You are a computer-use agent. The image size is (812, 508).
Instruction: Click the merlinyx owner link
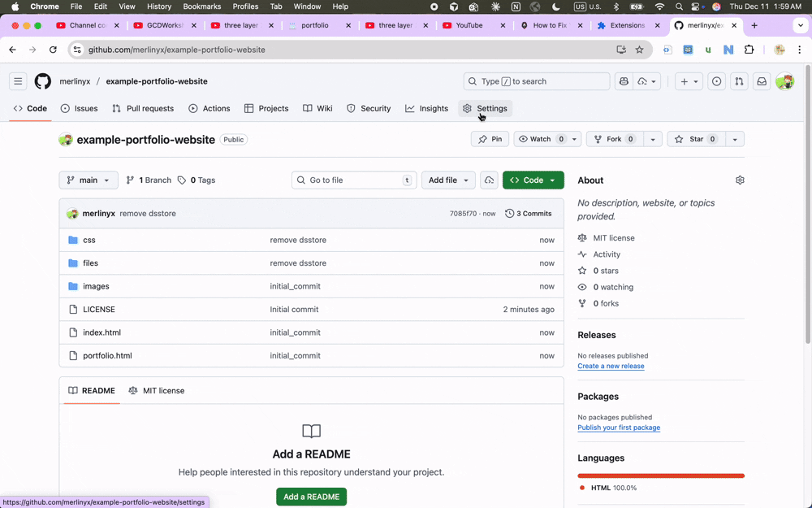tap(75, 81)
